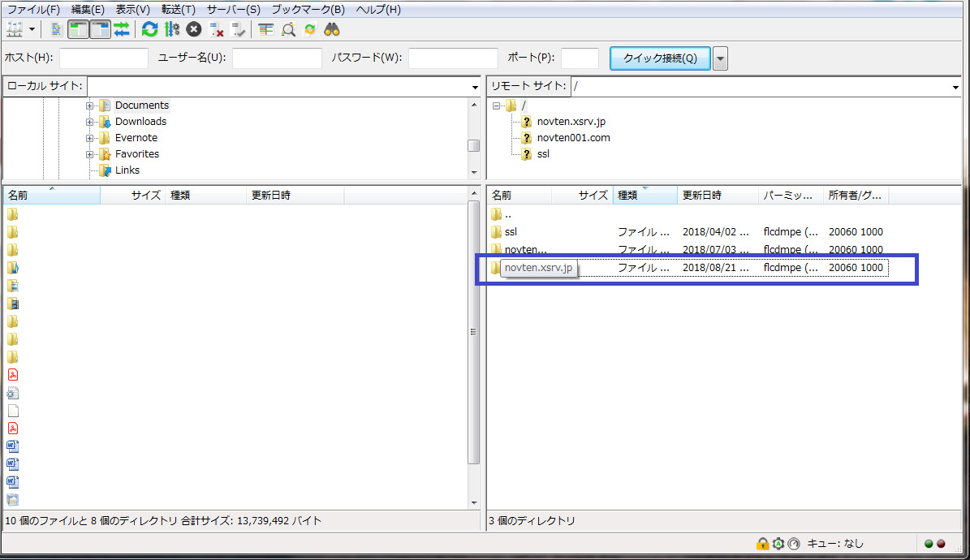
Task: Click the refresh file lists icon
Action: (x=150, y=29)
